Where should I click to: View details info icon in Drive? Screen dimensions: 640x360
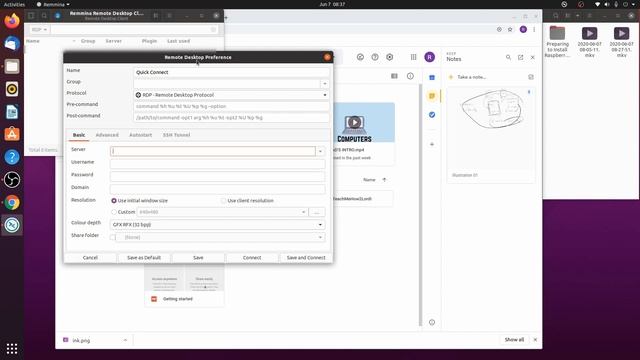coord(410,76)
